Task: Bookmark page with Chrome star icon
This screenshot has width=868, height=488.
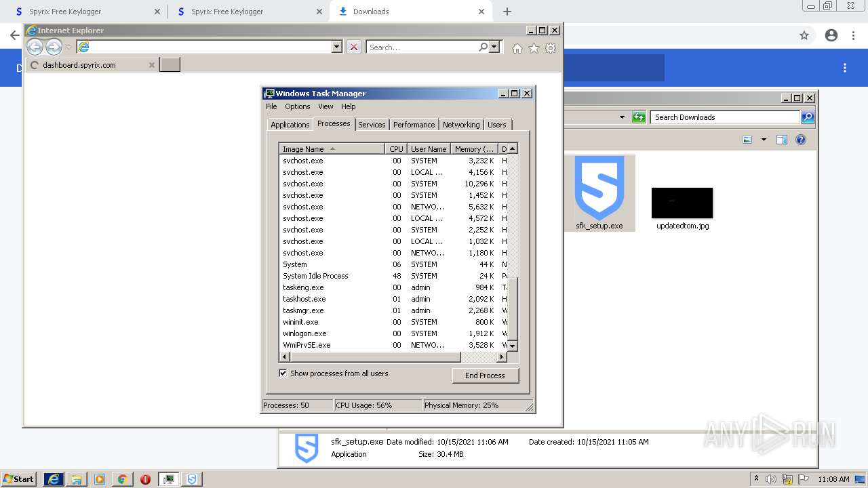Action: (804, 35)
